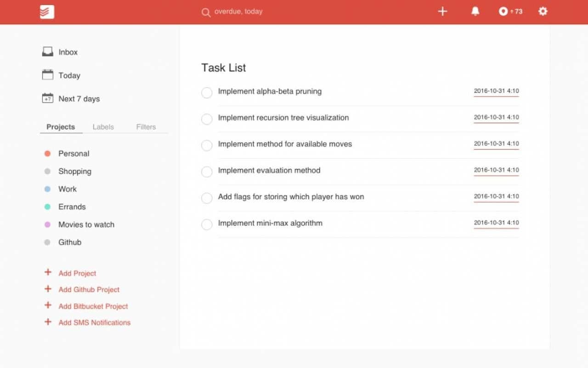Viewport: 588px width, 368px height.
Task: Select the Projects tab
Action: pos(61,127)
